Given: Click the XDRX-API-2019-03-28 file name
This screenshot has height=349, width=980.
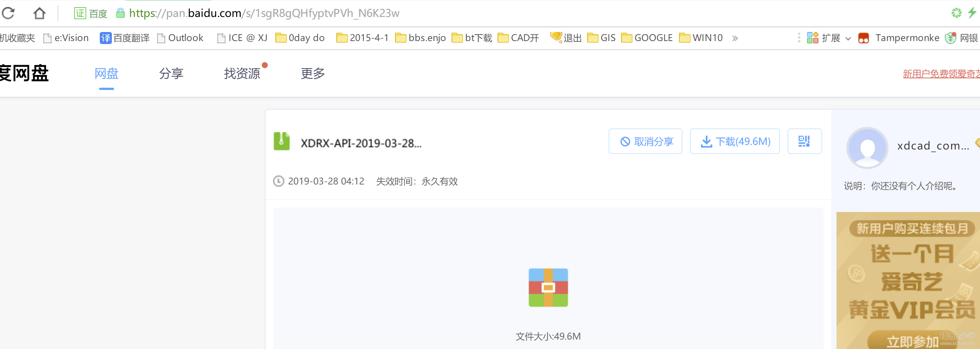Looking at the screenshot, I should 361,143.
